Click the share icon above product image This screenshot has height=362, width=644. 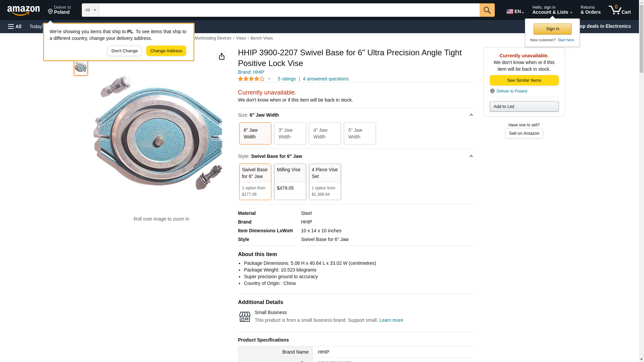(x=222, y=56)
